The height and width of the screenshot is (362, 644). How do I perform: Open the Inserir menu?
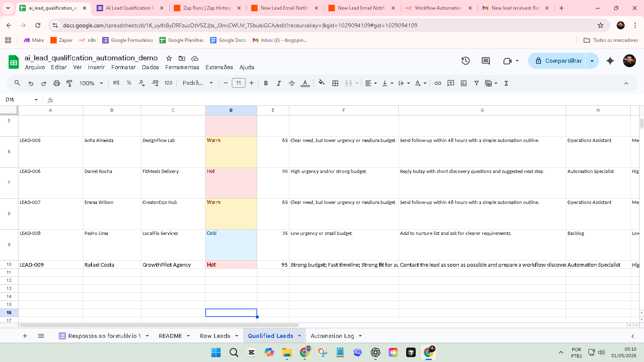[x=96, y=68]
